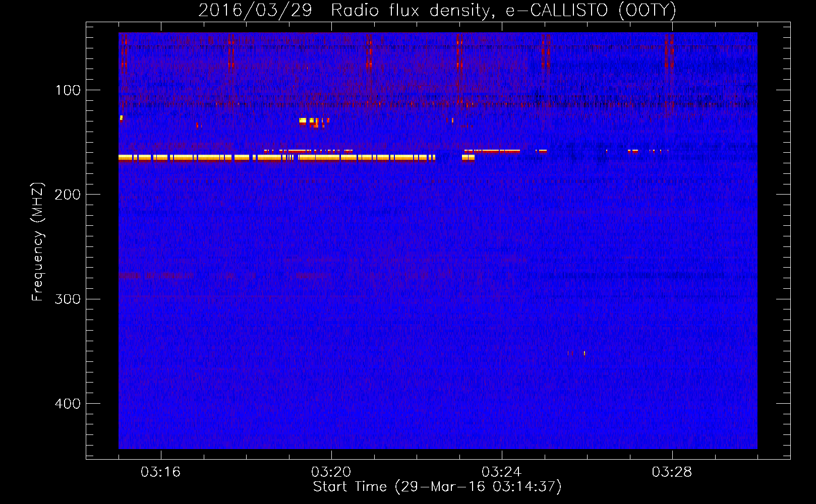816x504 pixels.
Task: Click the 03:16 time tick label
Action: tap(160, 472)
